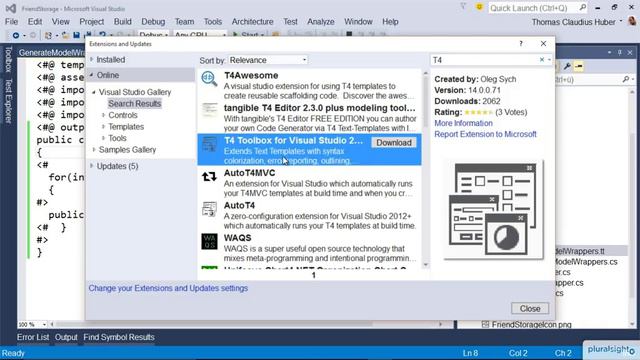Click the Open File folder icon
The height and width of the screenshot is (360, 640).
(65, 36)
